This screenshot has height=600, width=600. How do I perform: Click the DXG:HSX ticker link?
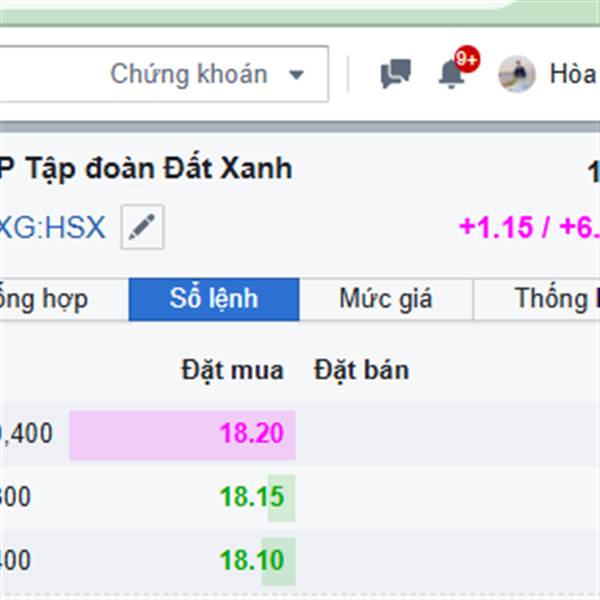[52, 227]
